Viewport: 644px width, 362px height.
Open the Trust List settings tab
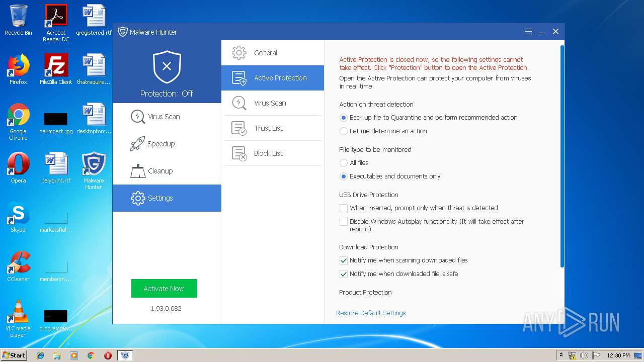[x=273, y=128]
